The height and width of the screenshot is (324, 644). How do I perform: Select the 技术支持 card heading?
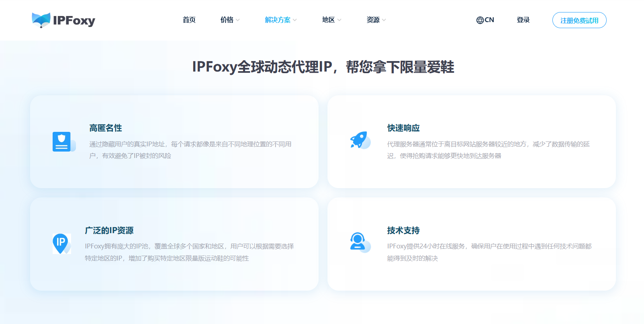[403, 230]
